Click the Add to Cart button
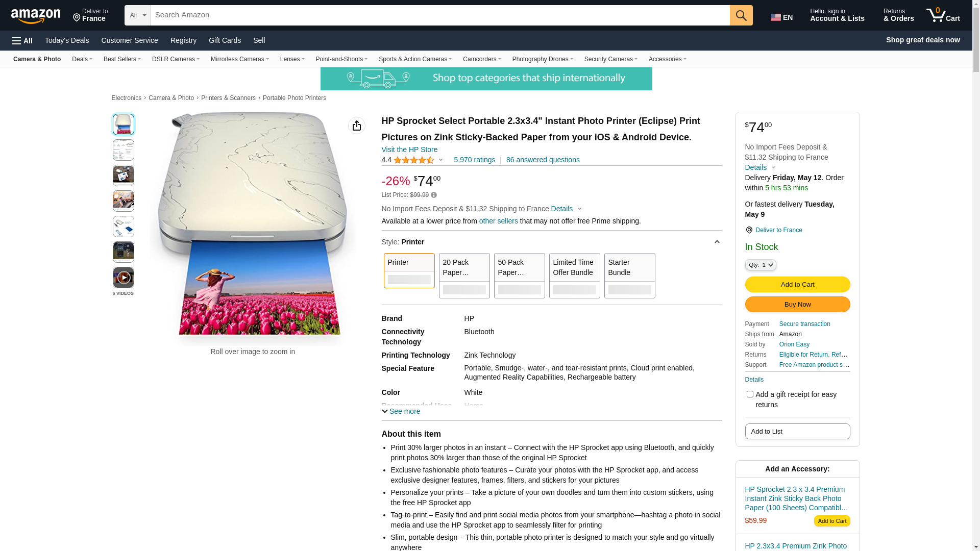The image size is (980, 551). click(x=797, y=284)
